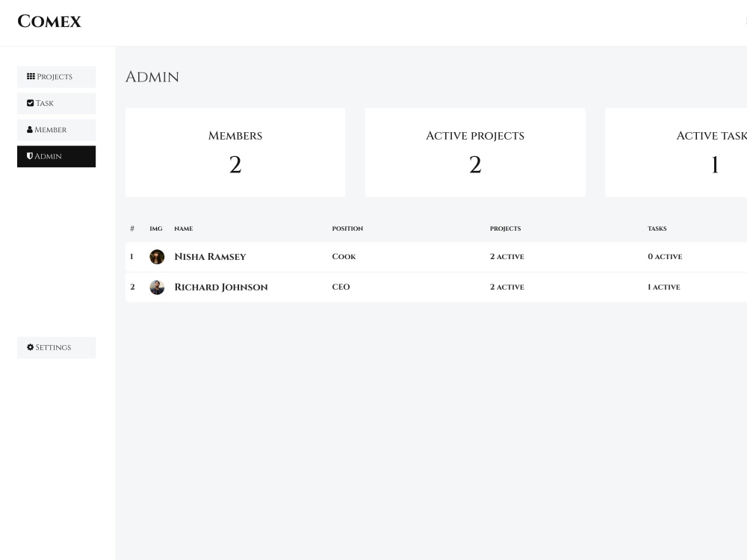Open Richard Johnson's name
This screenshot has height=560, width=747.
pos(221,287)
